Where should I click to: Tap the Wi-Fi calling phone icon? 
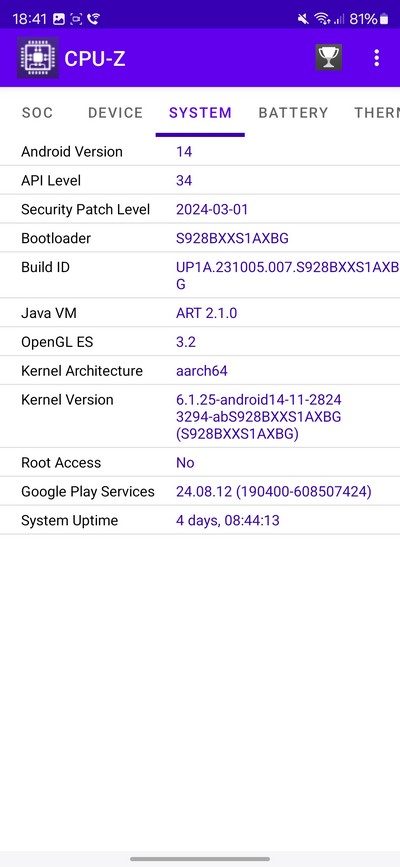point(94,19)
